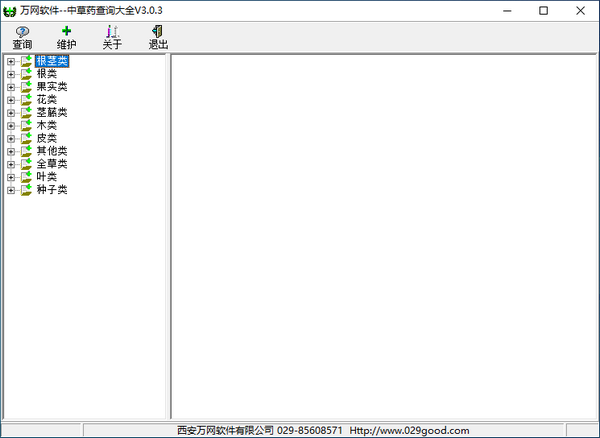Click the folder icon beside 茎藤类
This screenshot has height=438, width=600.
click(x=26, y=113)
